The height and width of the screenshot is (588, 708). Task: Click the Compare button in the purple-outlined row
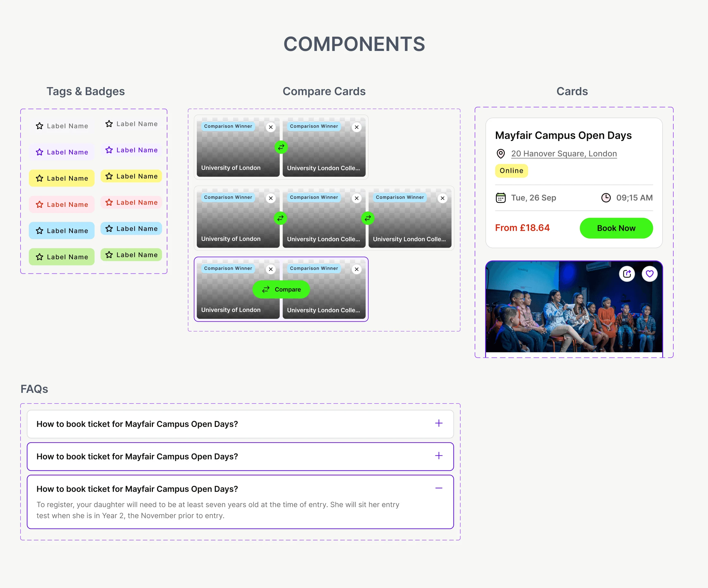coord(281,289)
